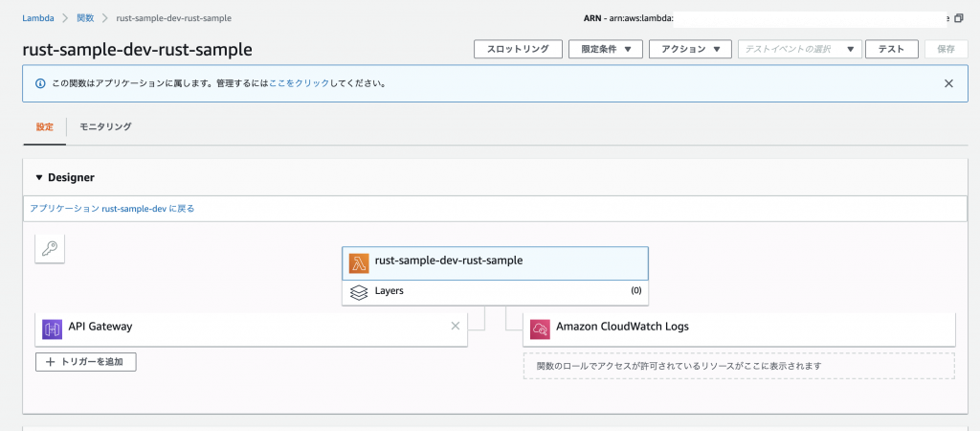Screen dimensions: 980x431
Task: Click the Amazon CloudWatch Logs icon
Action: (x=540, y=329)
